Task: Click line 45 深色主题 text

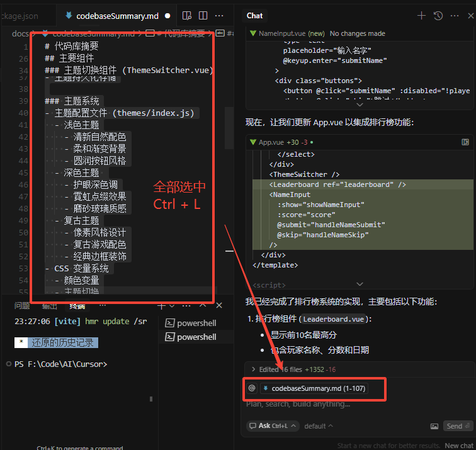Action: pos(81,172)
